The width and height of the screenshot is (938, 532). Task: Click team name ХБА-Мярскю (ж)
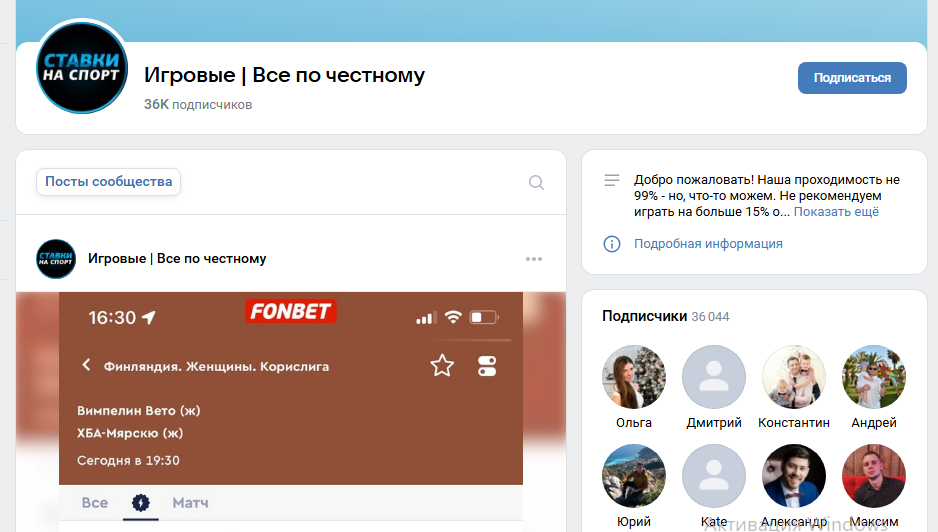point(130,433)
